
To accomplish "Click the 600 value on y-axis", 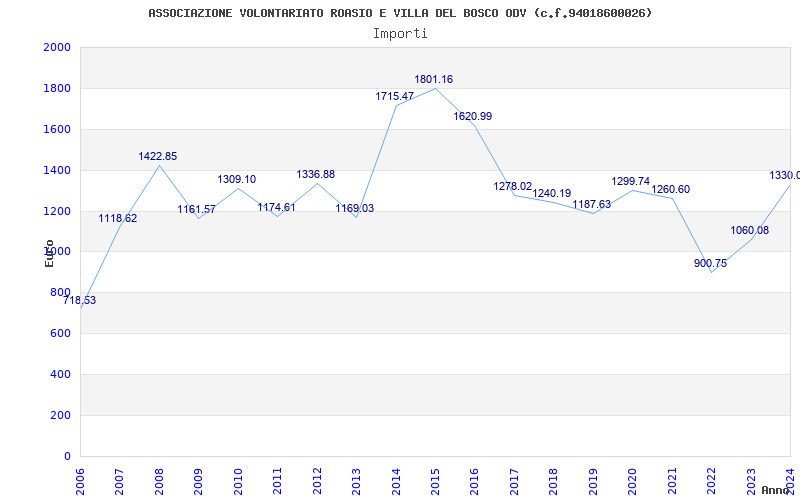I will (x=61, y=334).
